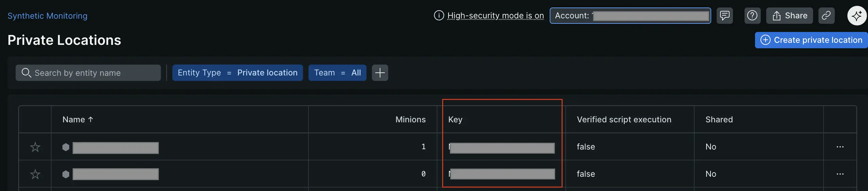The width and height of the screenshot is (868, 191).
Task: Open first row's more actions menu
Action: 840,147
